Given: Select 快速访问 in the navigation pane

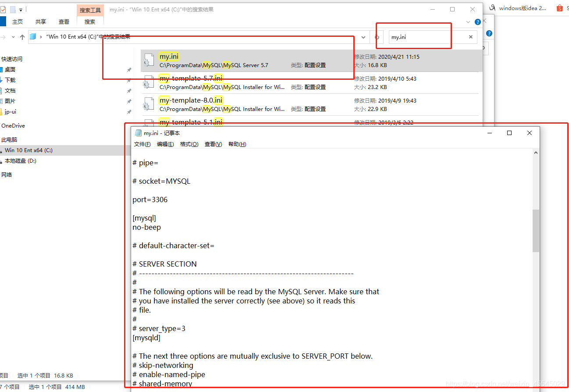Looking at the screenshot, I should (12, 59).
